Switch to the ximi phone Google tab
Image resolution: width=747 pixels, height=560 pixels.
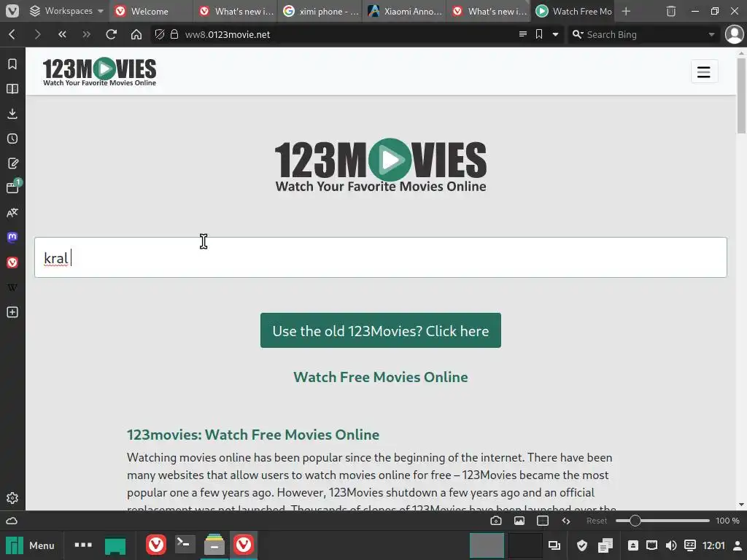click(x=320, y=11)
